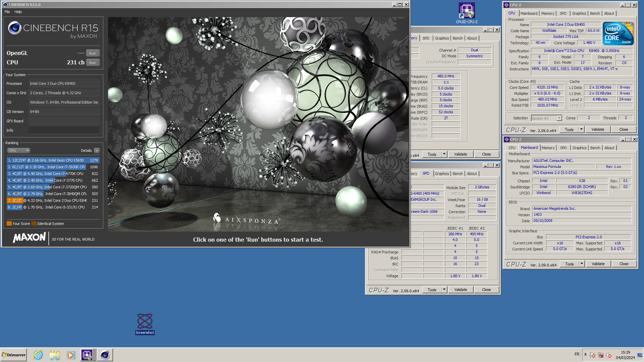The width and height of the screenshot is (644, 362).
Task: Select ranking row Core 2 Duo E8400
Action: pos(53,200)
